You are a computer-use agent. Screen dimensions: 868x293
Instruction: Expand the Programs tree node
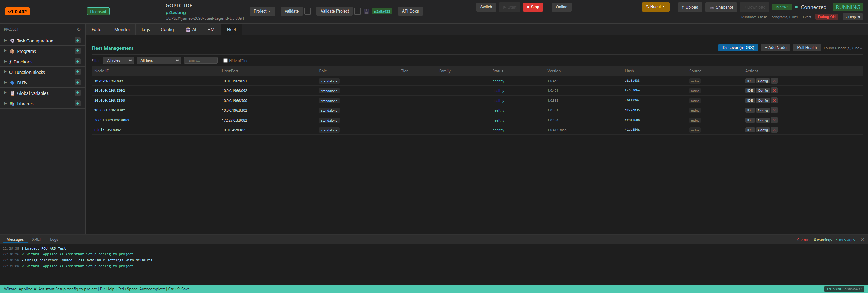click(x=5, y=51)
